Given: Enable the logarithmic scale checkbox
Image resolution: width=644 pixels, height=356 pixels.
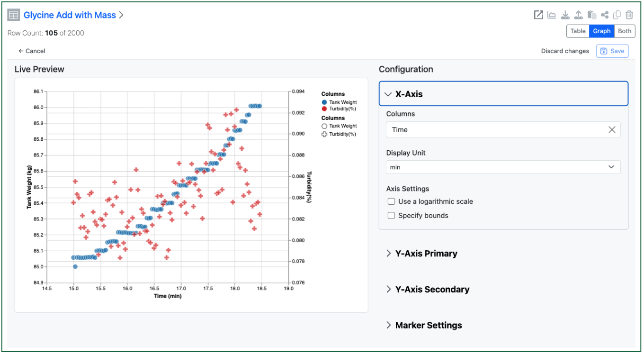Looking at the screenshot, I should pos(391,201).
